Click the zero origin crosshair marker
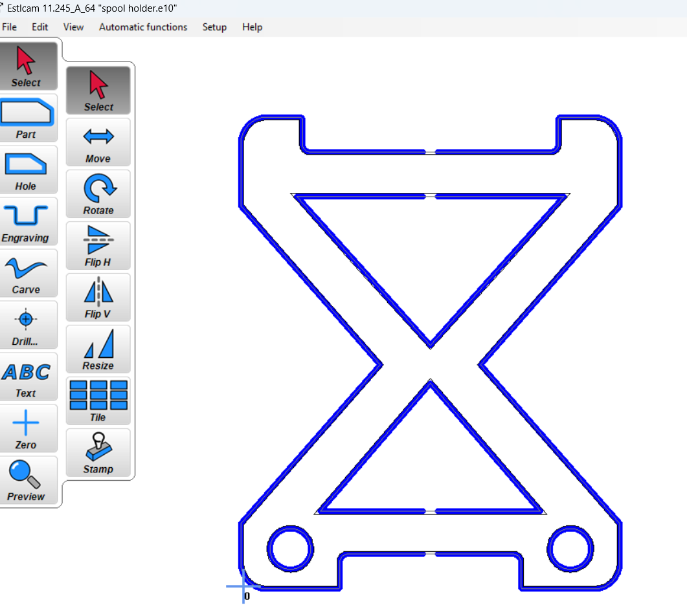The width and height of the screenshot is (687, 616). [243, 587]
